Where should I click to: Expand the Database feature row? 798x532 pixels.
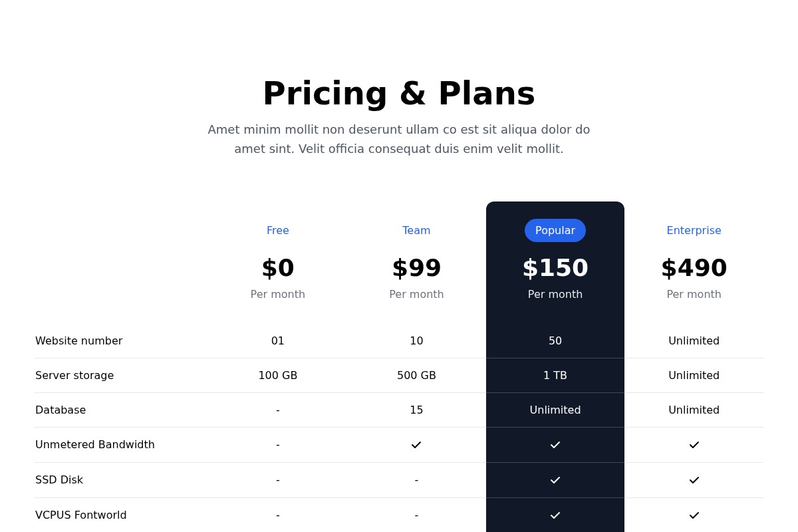pos(61,410)
